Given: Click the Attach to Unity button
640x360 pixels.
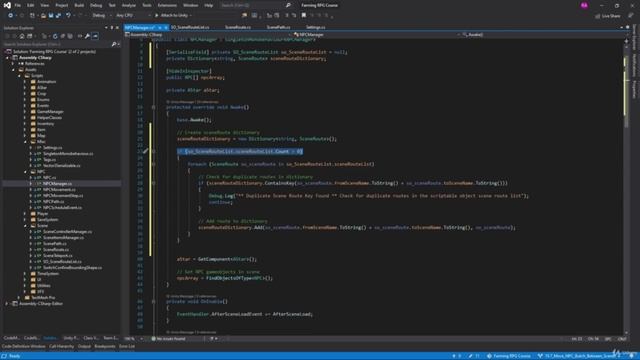Looking at the screenshot, I should pyautogui.click(x=172, y=16).
